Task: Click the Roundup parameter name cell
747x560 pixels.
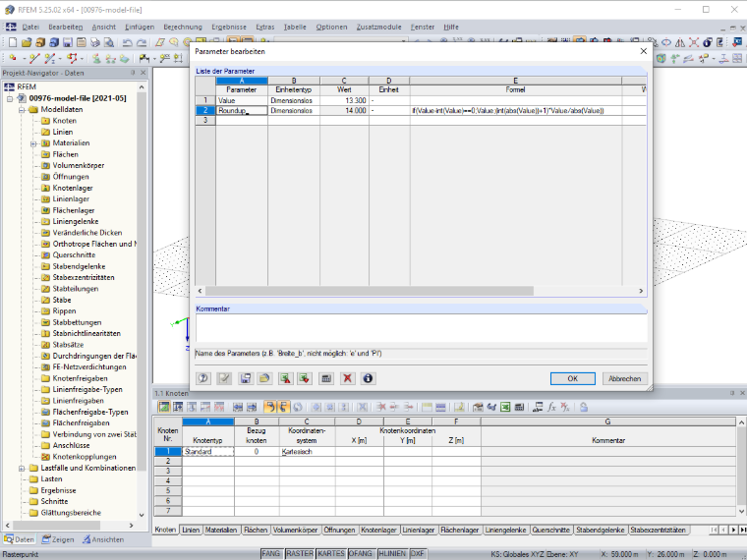Action: tap(242, 110)
